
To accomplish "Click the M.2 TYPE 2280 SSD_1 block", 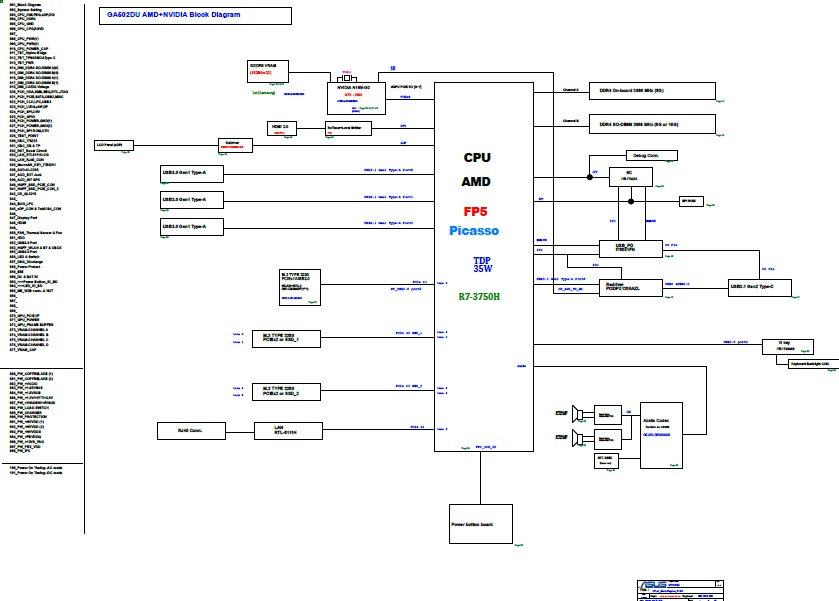I will (x=286, y=339).
